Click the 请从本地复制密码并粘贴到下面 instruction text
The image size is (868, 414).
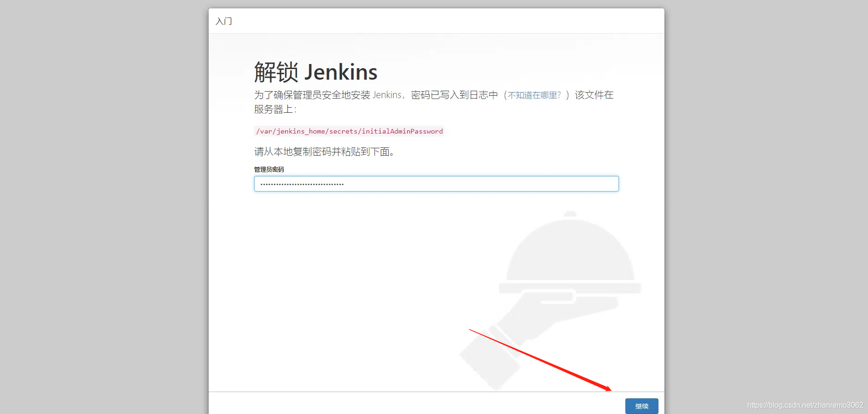click(324, 152)
